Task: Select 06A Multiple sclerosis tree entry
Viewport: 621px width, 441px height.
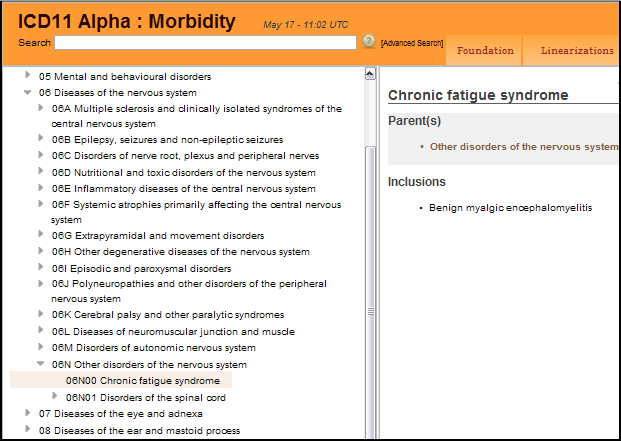Action: [x=196, y=116]
